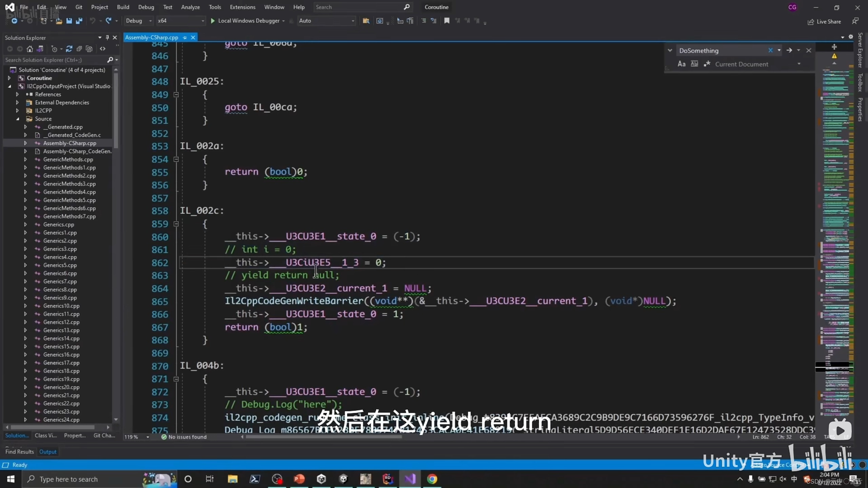This screenshot has width=868, height=488.
Task: Open the File menu
Action: point(24,7)
